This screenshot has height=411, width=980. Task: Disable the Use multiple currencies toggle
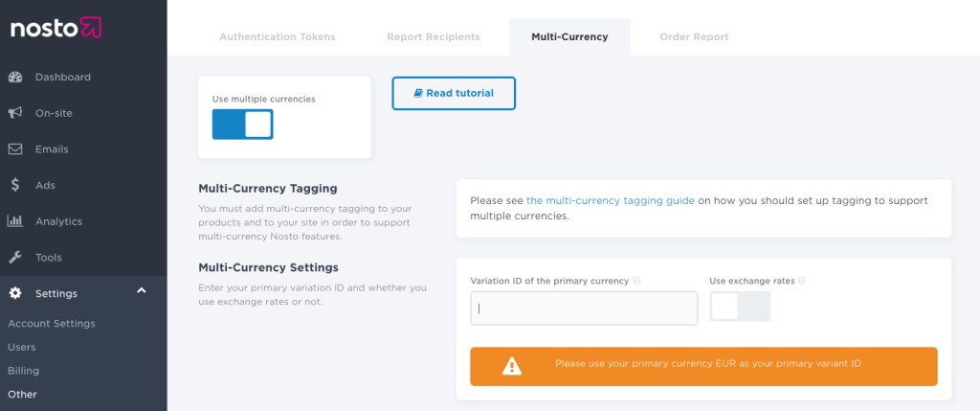[242, 125]
